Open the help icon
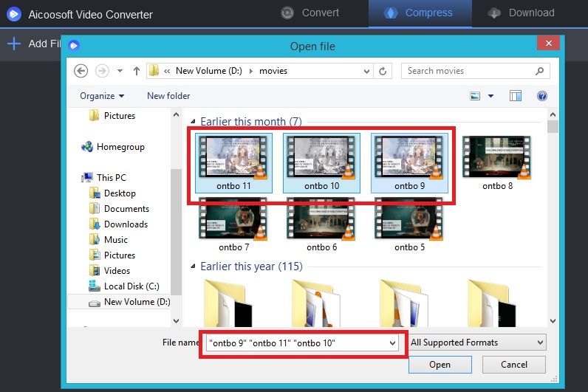The height and width of the screenshot is (392, 588). [x=542, y=96]
